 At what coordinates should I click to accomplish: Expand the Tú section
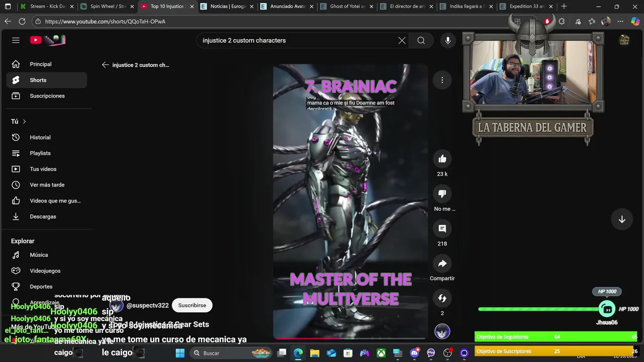(x=19, y=121)
